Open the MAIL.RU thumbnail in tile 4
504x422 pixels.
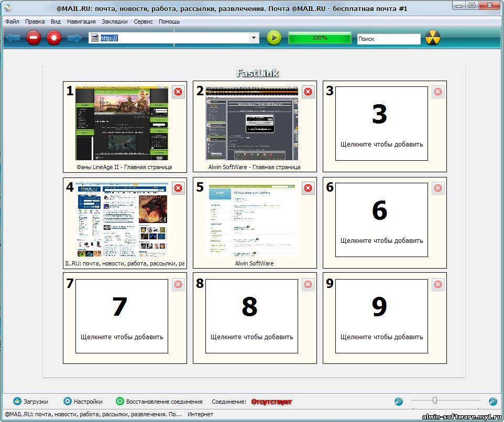122,220
